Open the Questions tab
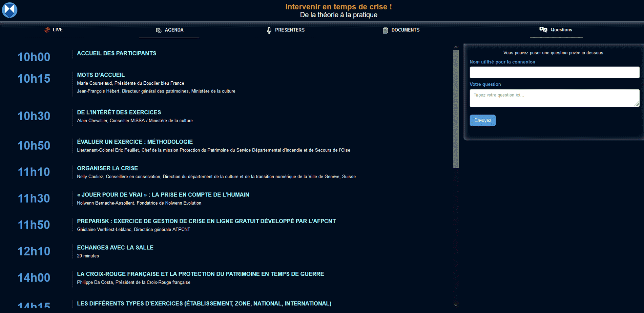This screenshot has height=313, width=644. point(561,30)
